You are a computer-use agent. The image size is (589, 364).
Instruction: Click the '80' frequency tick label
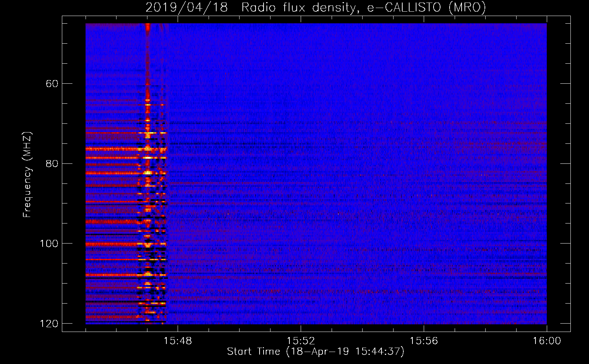coord(52,163)
